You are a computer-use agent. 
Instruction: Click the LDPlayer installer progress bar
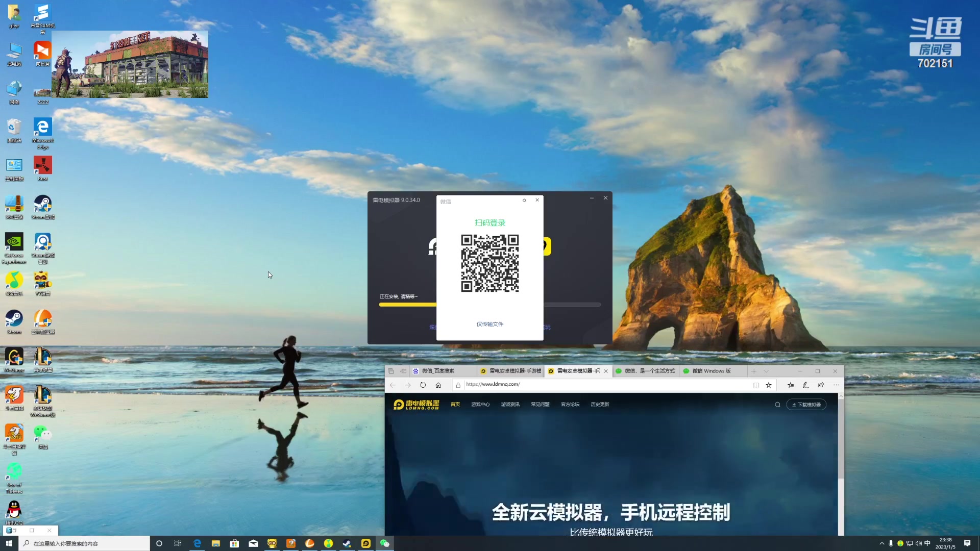click(x=490, y=305)
